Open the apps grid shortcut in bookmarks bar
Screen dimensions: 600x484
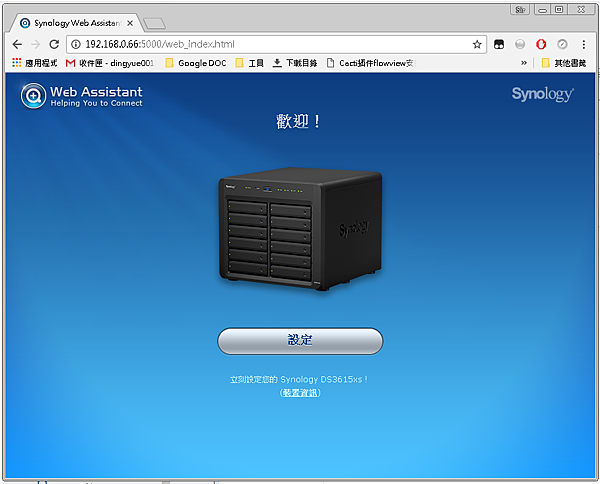[x=34, y=63]
